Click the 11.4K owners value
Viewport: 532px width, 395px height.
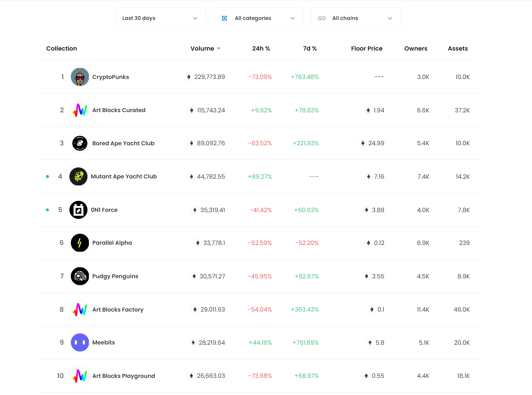click(x=423, y=309)
